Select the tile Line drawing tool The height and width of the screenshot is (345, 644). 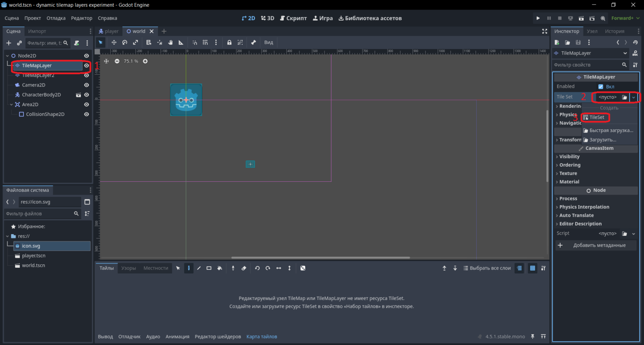tap(199, 268)
